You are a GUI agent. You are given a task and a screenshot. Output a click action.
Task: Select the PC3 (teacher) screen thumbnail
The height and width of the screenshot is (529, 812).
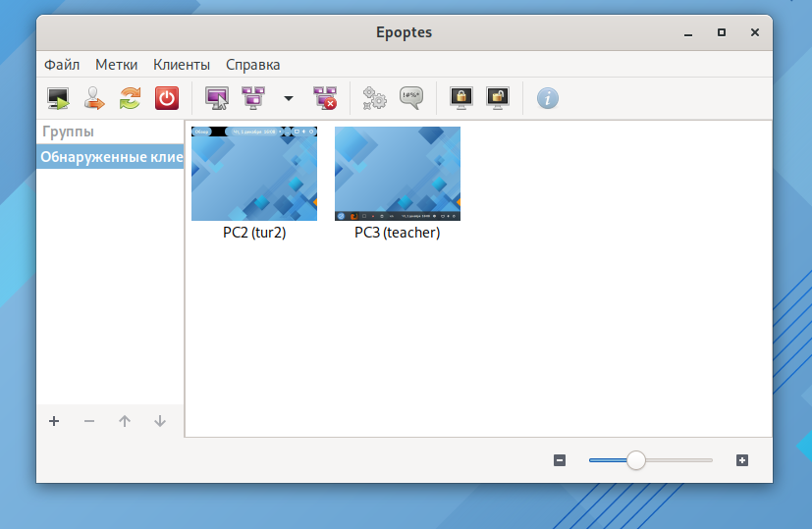(x=398, y=174)
